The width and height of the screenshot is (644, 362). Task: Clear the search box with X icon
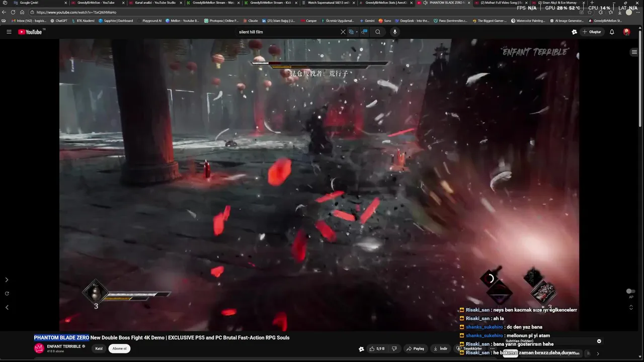343,32
